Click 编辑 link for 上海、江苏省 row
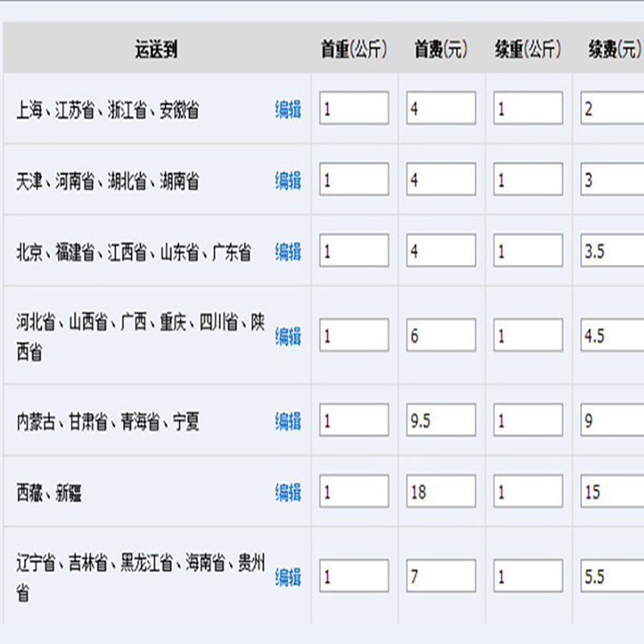 click(287, 109)
